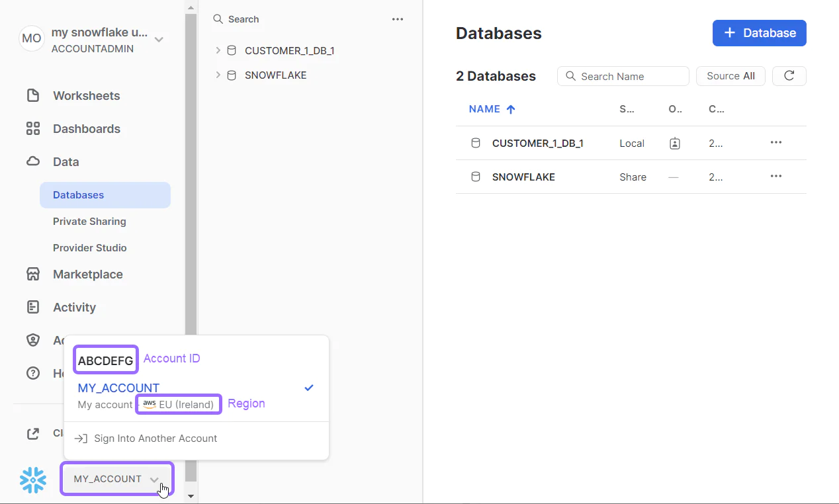Expand the CUSTOMER_1_DB_1 tree node

[x=218, y=50]
